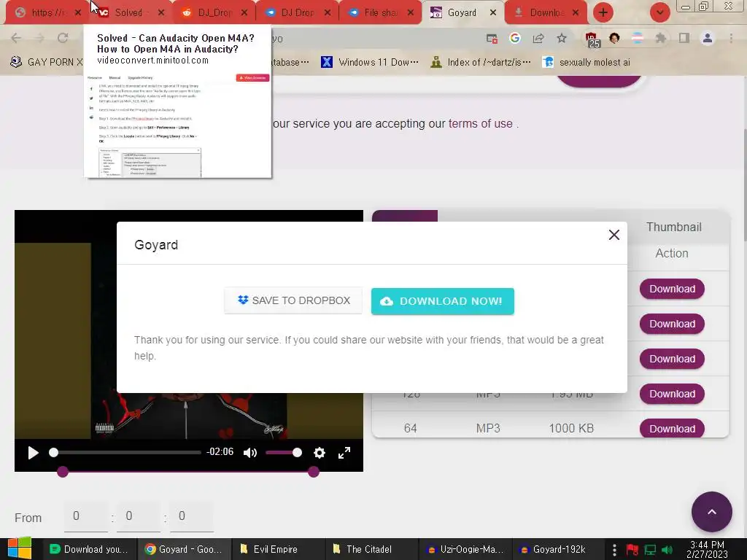
Task: Close the Goyard browser tab
Action: coord(493,12)
